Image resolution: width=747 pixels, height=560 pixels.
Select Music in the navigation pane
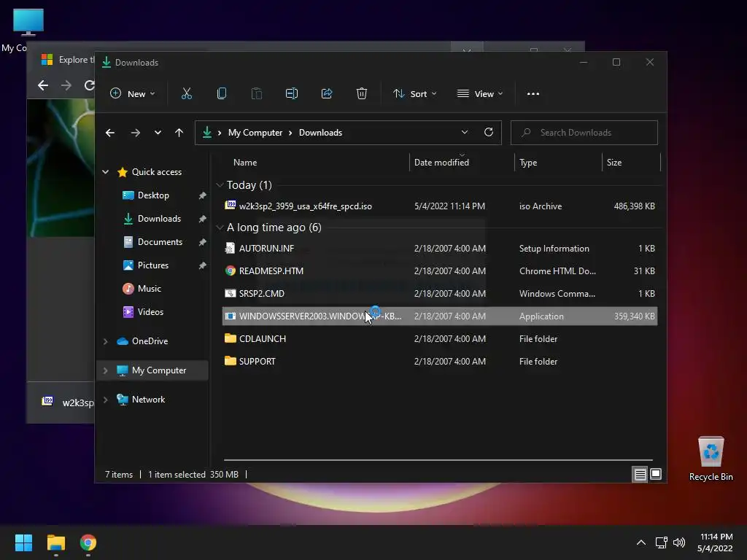tap(149, 289)
